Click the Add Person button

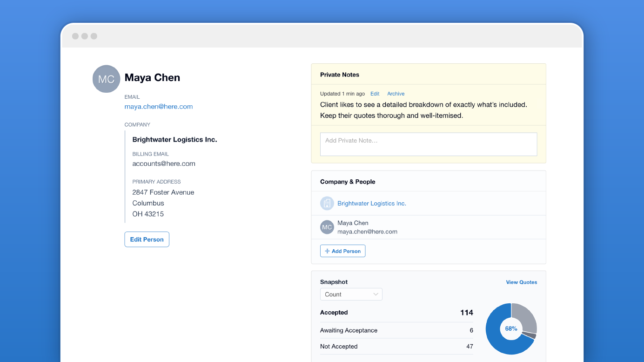pos(343,251)
